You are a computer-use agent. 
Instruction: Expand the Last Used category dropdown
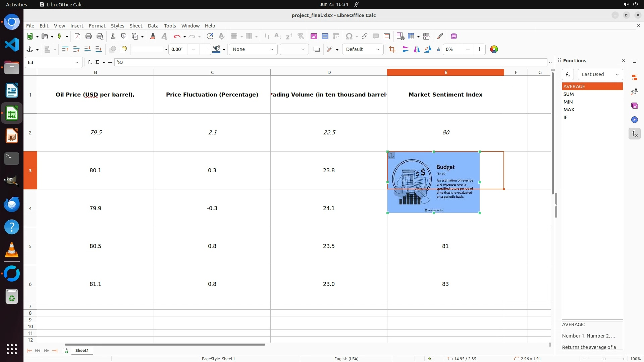(x=600, y=74)
